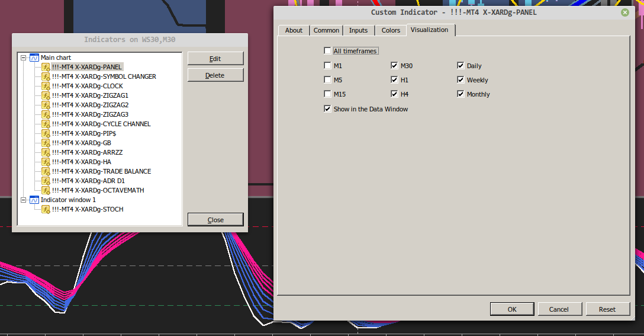The image size is (644, 336).
Task: Select !!!-MT4 X-XARDg-ZIGZAG1 row
Action: 91,95
